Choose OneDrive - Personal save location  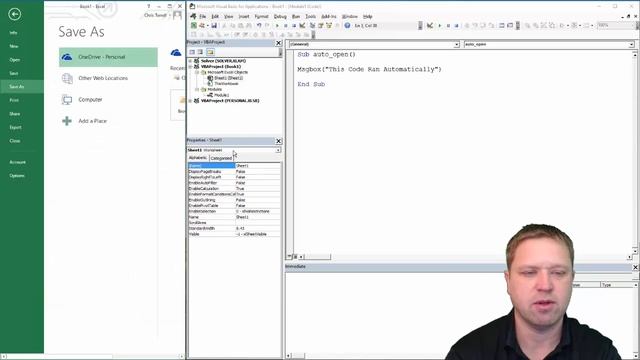tap(108, 57)
